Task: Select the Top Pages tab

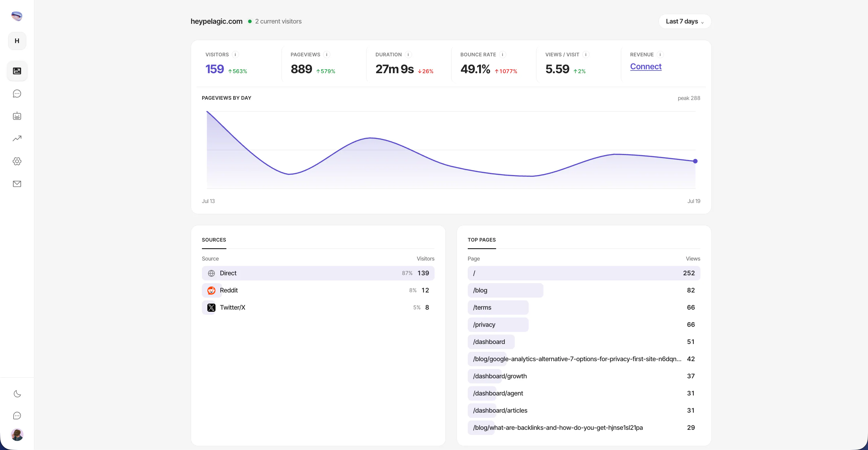Action: (482, 240)
